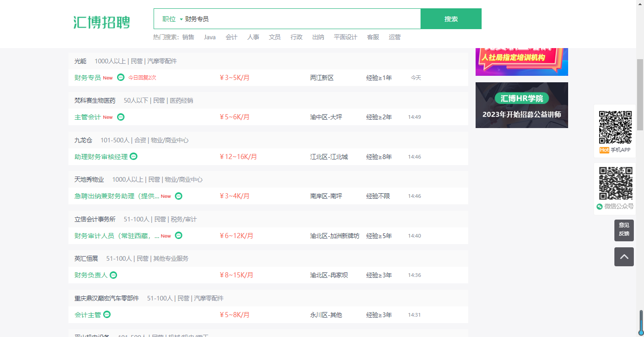Click location 渝北区-加洲新牌坊

click(x=334, y=236)
